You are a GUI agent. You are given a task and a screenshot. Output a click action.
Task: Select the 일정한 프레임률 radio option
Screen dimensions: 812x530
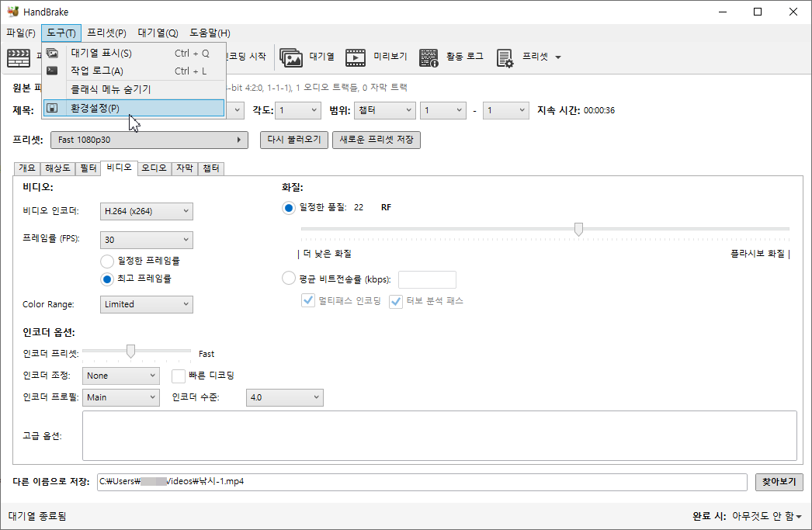coord(107,261)
